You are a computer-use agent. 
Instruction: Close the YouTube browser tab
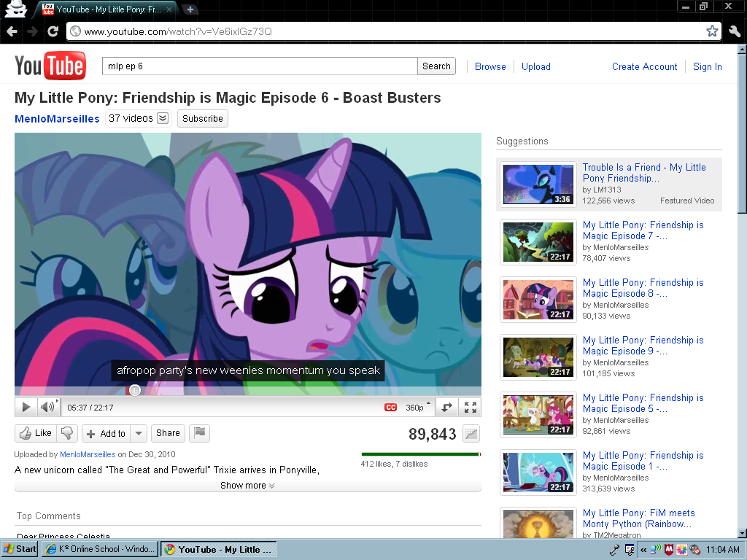[x=169, y=9]
